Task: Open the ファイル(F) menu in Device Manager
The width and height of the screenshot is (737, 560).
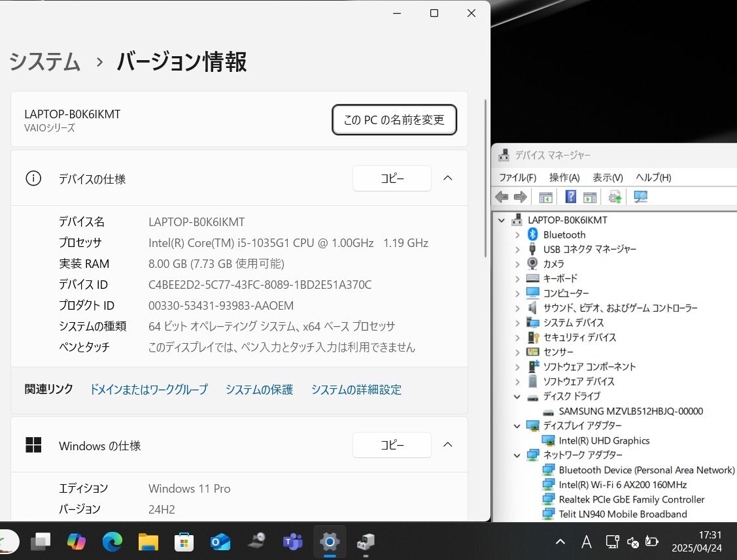Action: click(517, 178)
